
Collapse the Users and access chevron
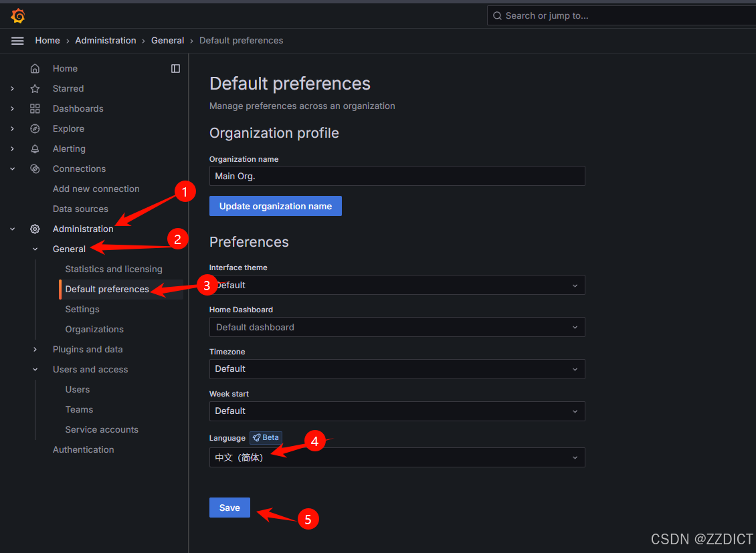click(x=35, y=370)
